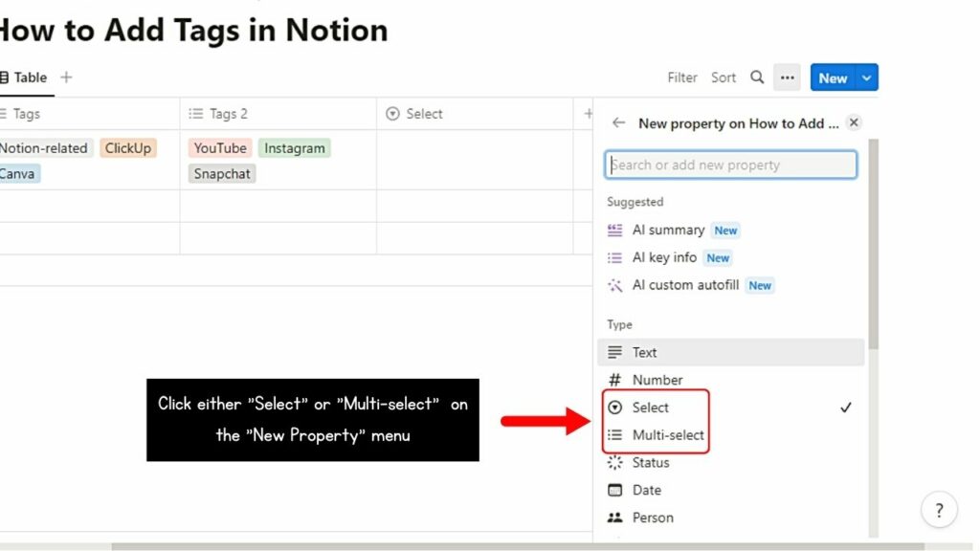Click AI key info suggestion
This screenshot has width=980, height=551.
[664, 257]
